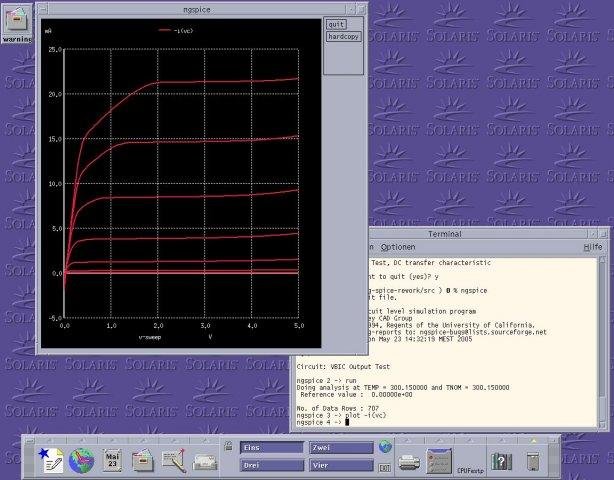The height and width of the screenshot is (480, 614).
Task: Click the front panel minimize button at left end
Action: coord(29,441)
